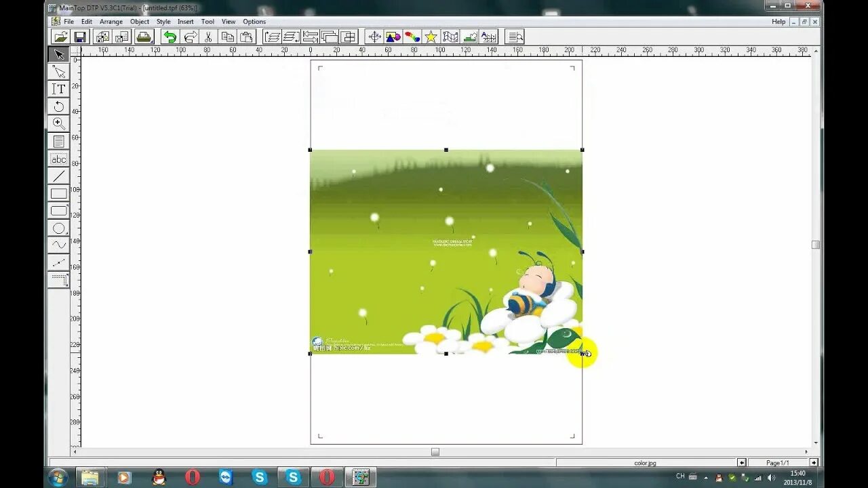Click the color.jpg status bar label

(645, 463)
